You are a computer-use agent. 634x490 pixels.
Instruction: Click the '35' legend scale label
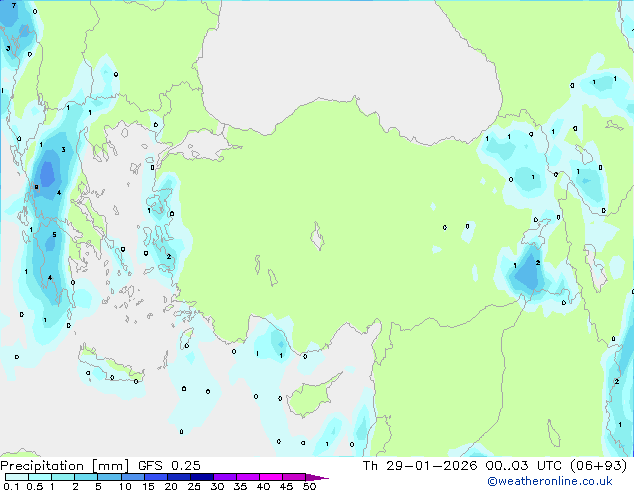coord(240,486)
